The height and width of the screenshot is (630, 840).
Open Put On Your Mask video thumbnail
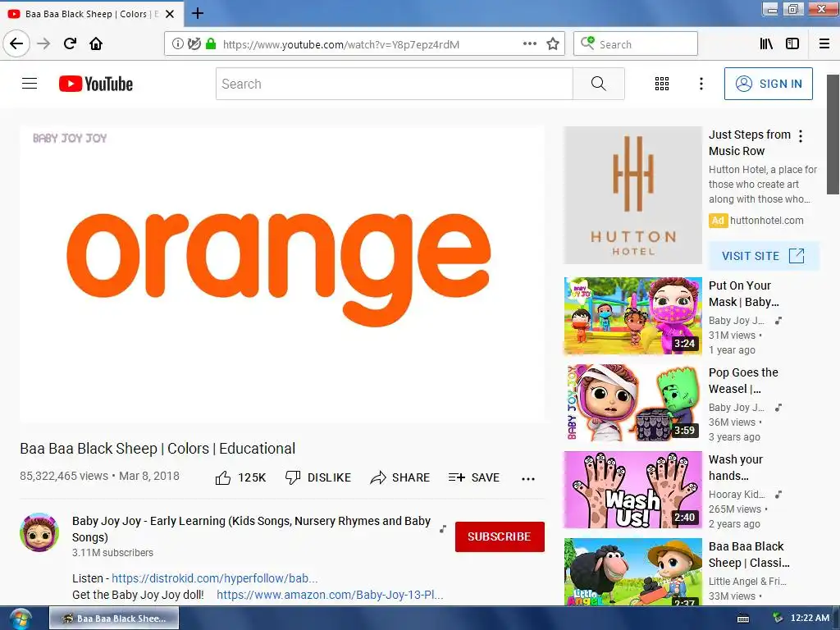point(632,316)
